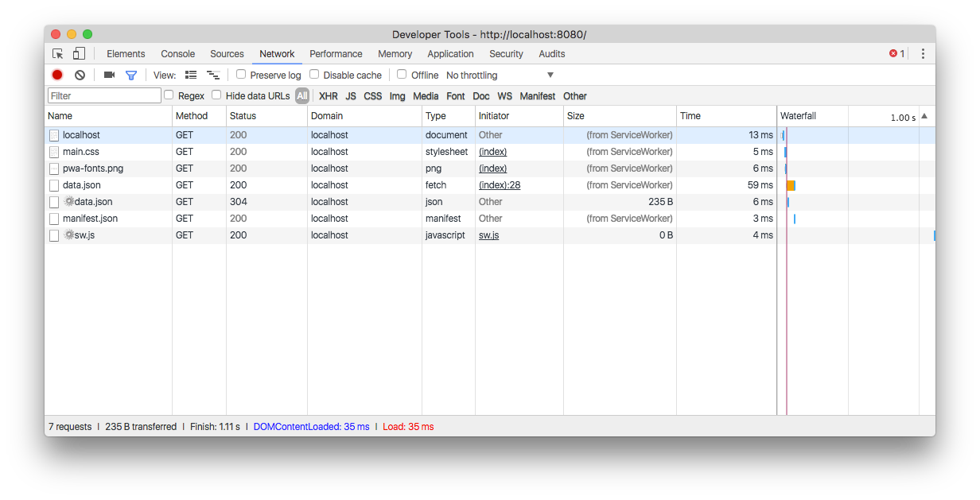
Task: Toggle the device toolbar icon
Action: 79,54
